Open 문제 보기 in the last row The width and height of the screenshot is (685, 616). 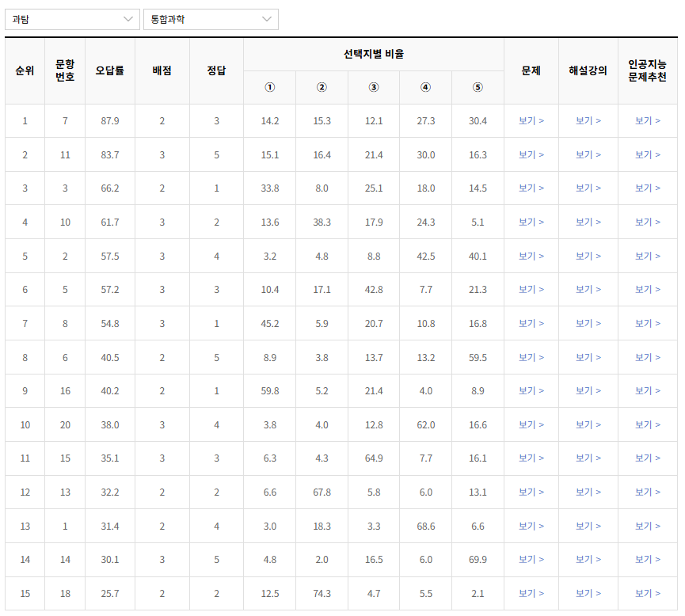[532, 593]
